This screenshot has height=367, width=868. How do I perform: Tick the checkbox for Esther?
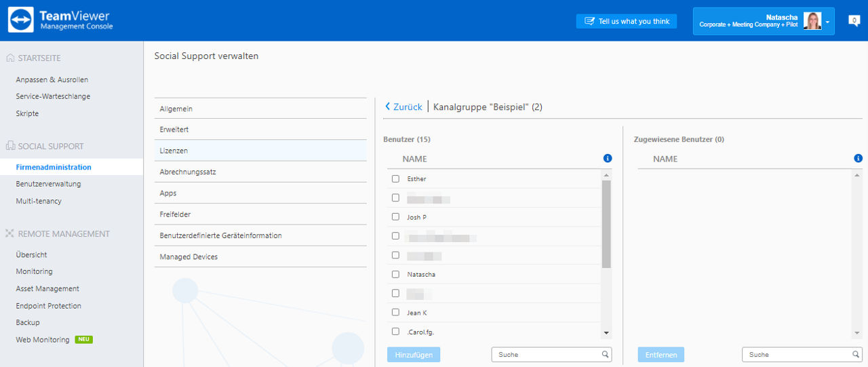coord(395,178)
